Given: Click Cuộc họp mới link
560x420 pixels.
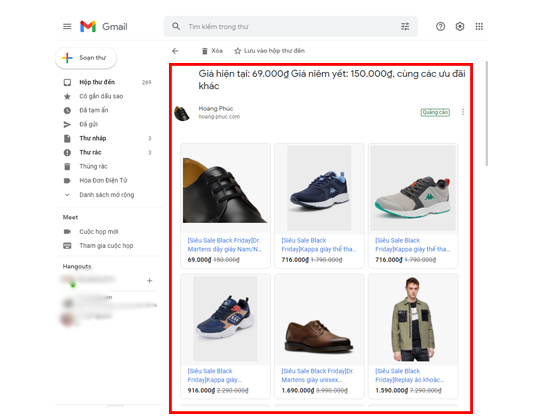Looking at the screenshot, I should [x=99, y=232].
